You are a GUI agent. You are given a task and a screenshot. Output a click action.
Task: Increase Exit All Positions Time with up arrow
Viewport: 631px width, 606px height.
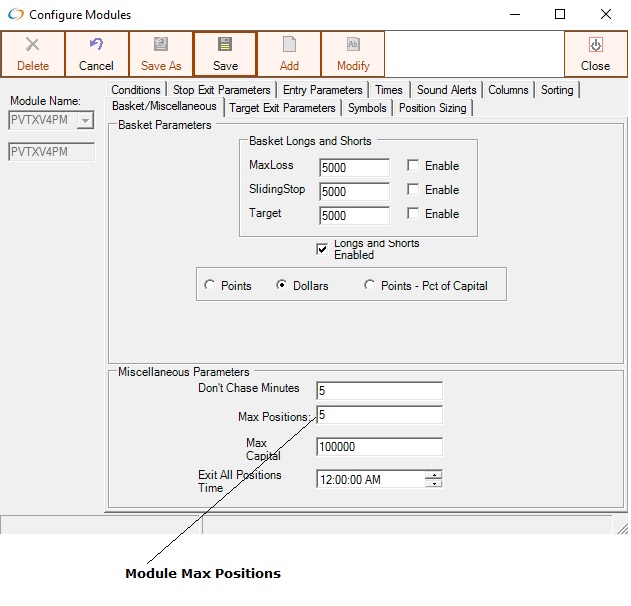point(433,475)
